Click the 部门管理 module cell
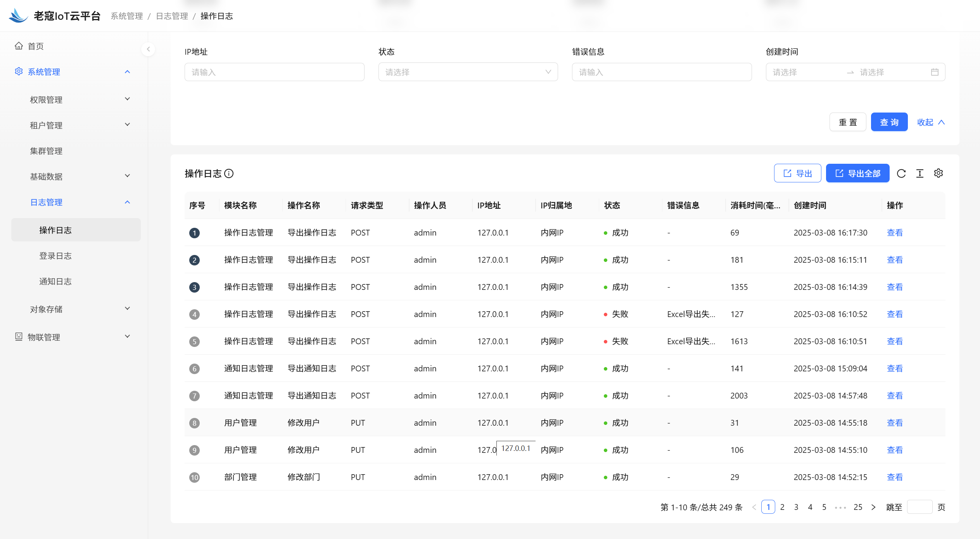Screen dimensions: 980x539 tap(240, 477)
